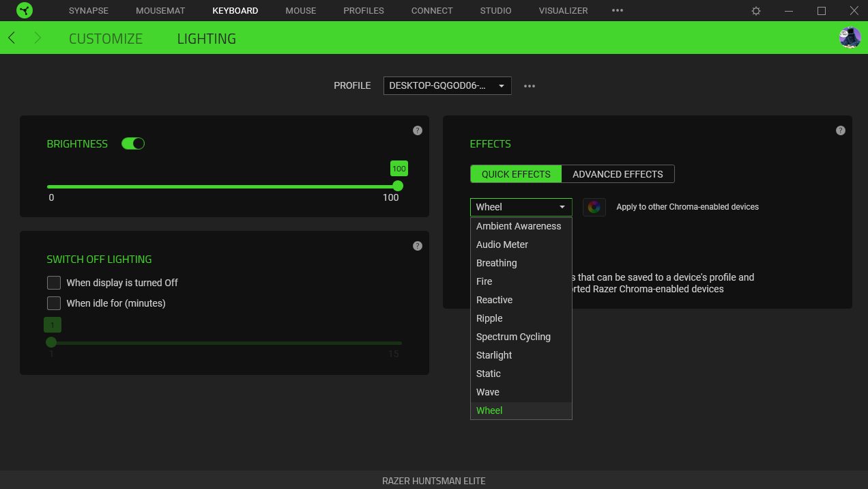Go back with the left arrow

point(12,38)
